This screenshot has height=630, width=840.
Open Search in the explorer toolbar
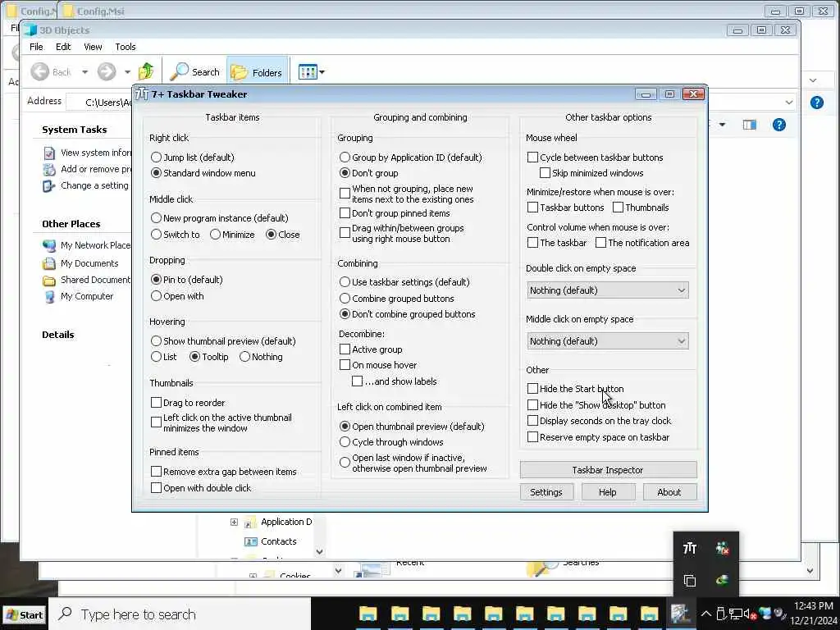(x=195, y=72)
